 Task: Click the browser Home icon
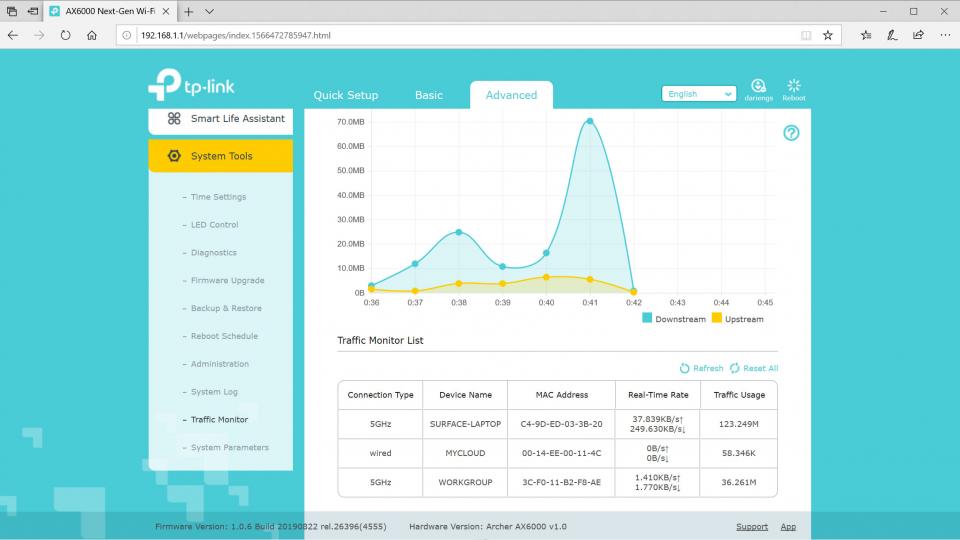tap(92, 35)
